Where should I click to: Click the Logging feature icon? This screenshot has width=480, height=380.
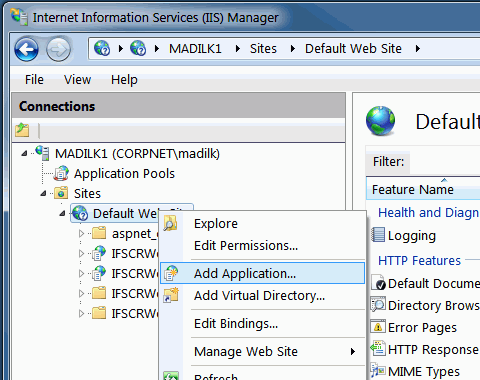[378, 235]
